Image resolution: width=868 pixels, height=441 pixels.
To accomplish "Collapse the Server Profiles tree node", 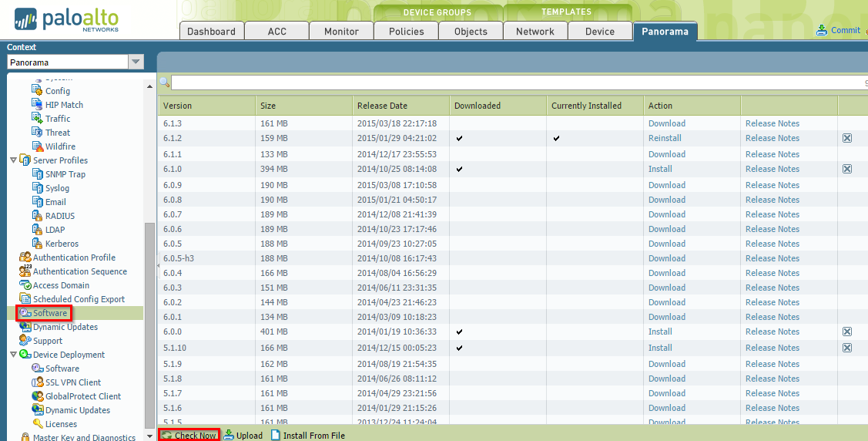I will tap(13, 160).
